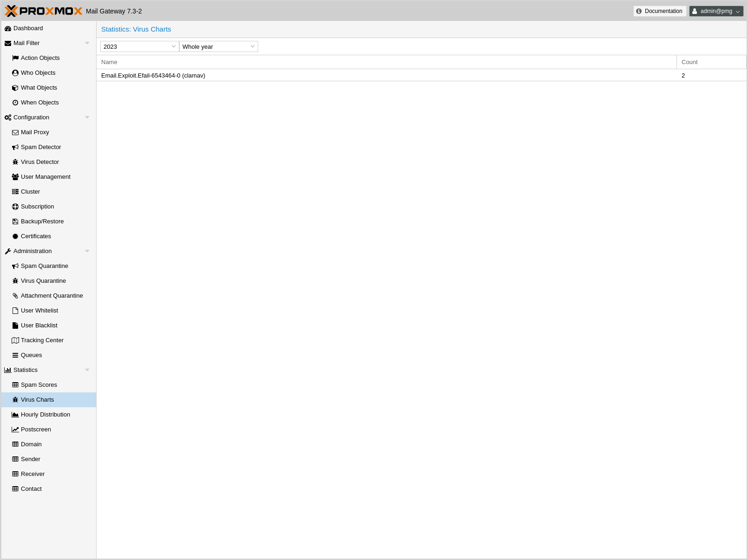Viewport: 748px width, 560px height.
Task: Click the Dashboard gauge icon
Action: (x=8, y=28)
